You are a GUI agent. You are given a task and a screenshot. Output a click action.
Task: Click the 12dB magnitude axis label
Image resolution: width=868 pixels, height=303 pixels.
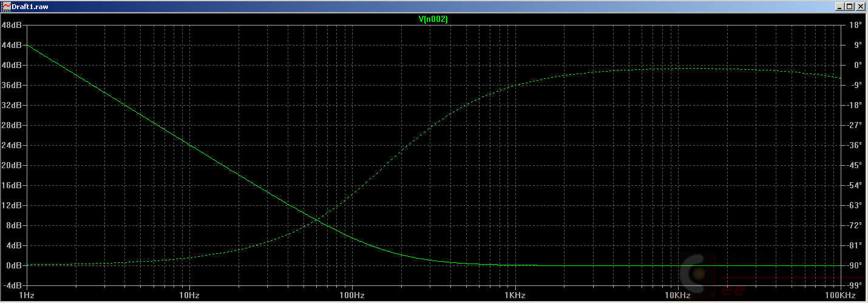click(12, 205)
